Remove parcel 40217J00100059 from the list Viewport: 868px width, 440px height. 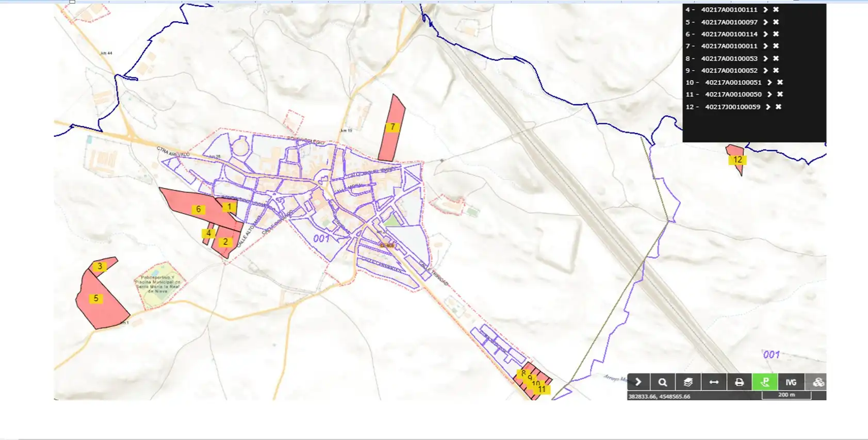click(778, 107)
